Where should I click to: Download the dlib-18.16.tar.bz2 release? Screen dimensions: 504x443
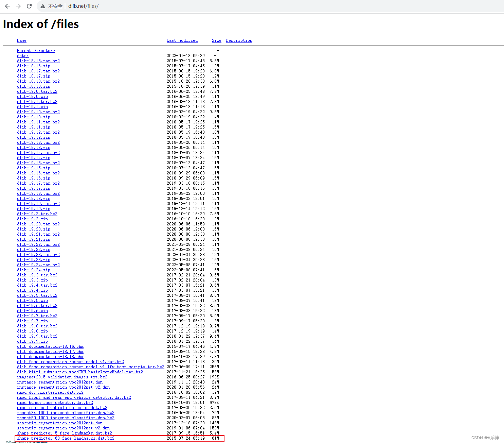pyautogui.click(x=38, y=61)
